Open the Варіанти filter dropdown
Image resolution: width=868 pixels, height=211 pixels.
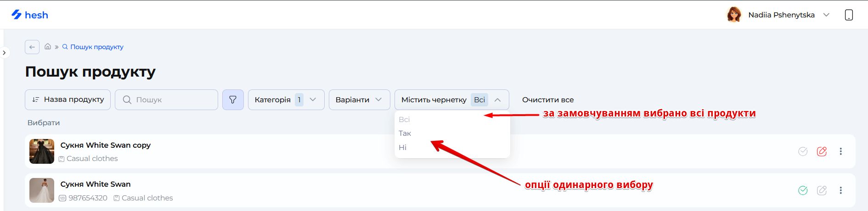coord(359,100)
